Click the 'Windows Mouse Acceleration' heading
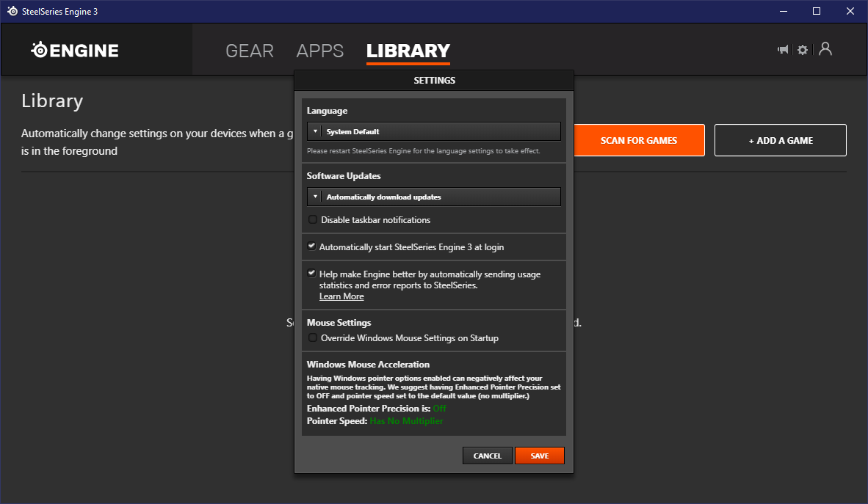Viewport: 868px width, 504px height. point(368,365)
